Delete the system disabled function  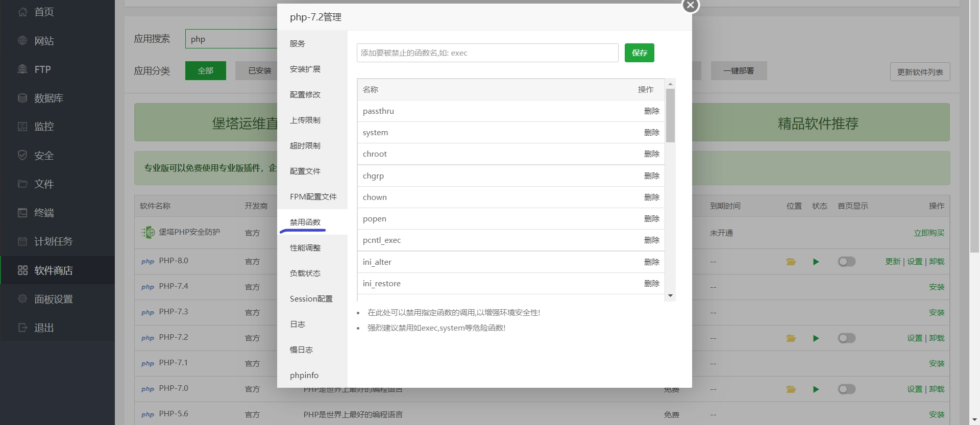[652, 132]
